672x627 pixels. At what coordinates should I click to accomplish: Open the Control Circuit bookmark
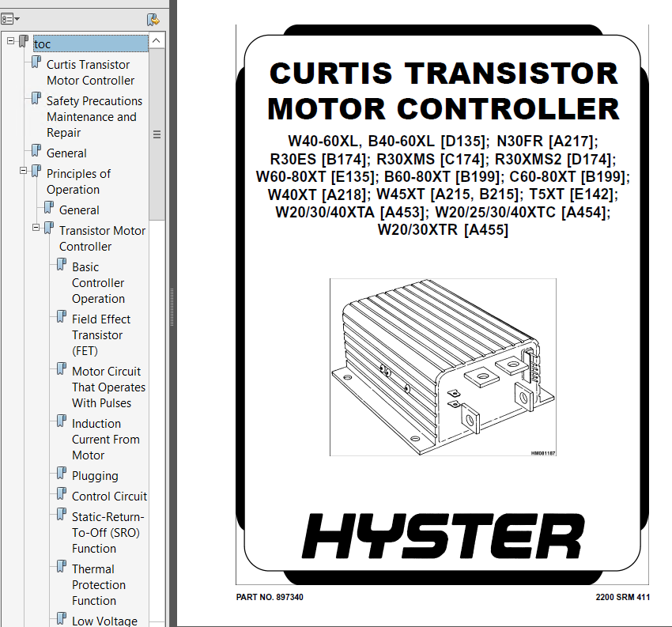109,497
